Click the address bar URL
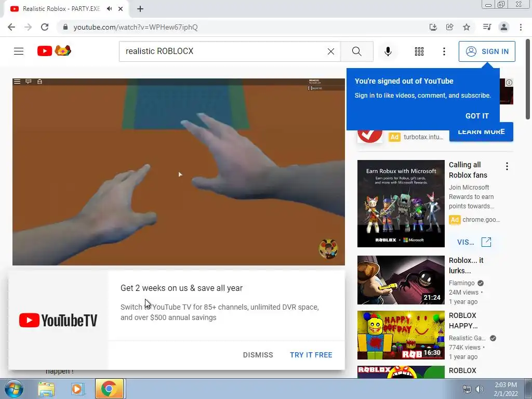 coord(136,27)
